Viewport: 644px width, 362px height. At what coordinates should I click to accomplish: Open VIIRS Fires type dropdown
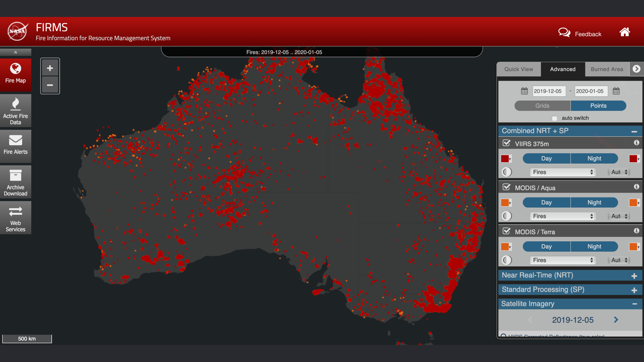click(562, 172)
